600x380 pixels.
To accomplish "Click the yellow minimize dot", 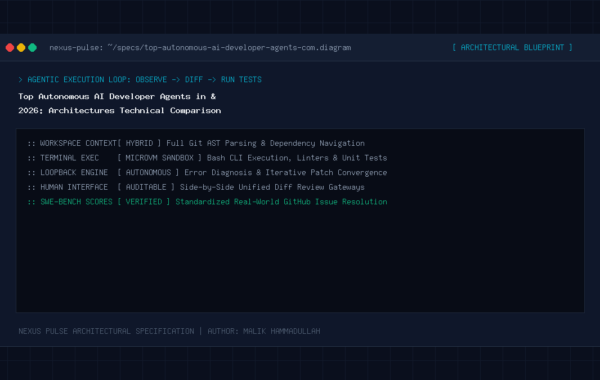I will coord(21,47).
